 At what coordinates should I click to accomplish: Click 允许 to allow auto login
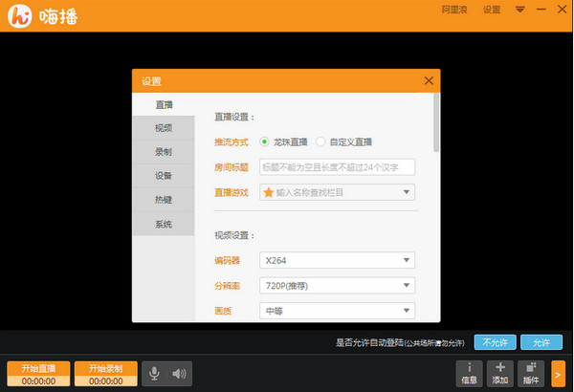[541, 341]
